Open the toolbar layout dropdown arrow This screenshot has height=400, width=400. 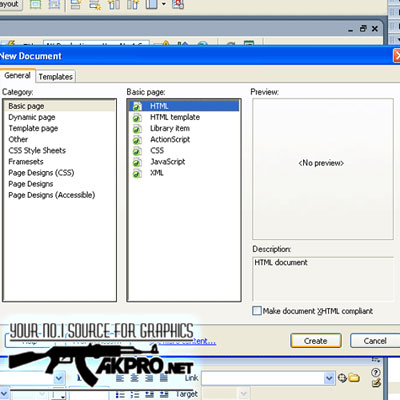[x=164, y=4]
